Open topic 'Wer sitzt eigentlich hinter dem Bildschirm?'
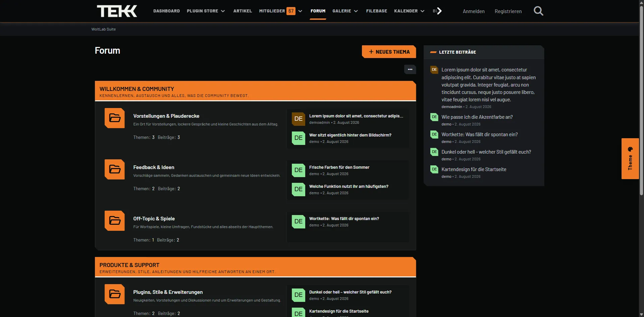The width and height of the screenshot is (644, 317). pos(350,135)
